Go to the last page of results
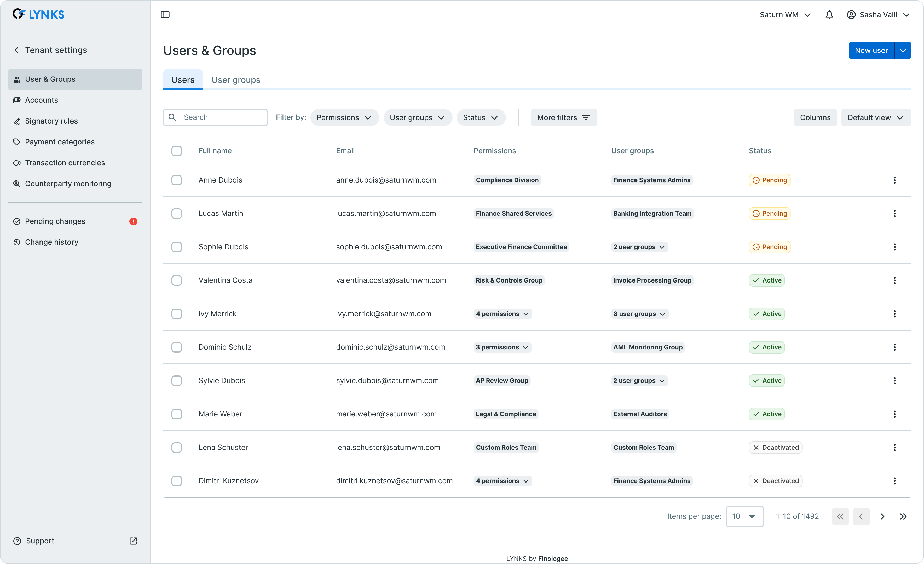The height and width of the screenshot is (564, 924). [903, 516]
